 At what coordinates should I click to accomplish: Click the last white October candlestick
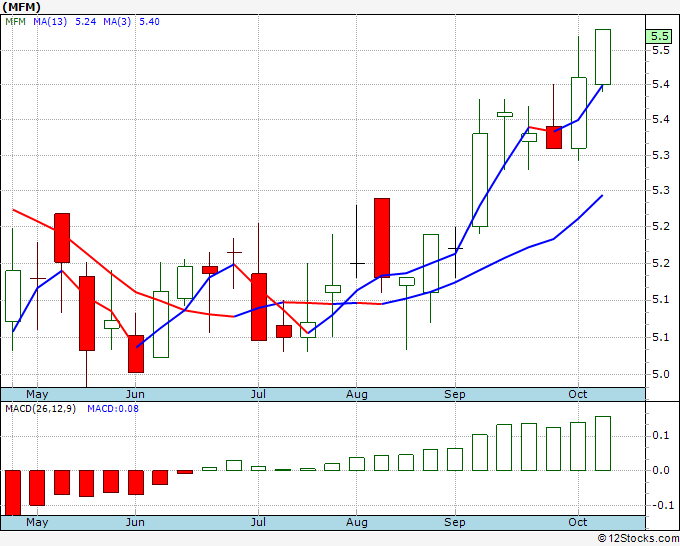[603, 57]
